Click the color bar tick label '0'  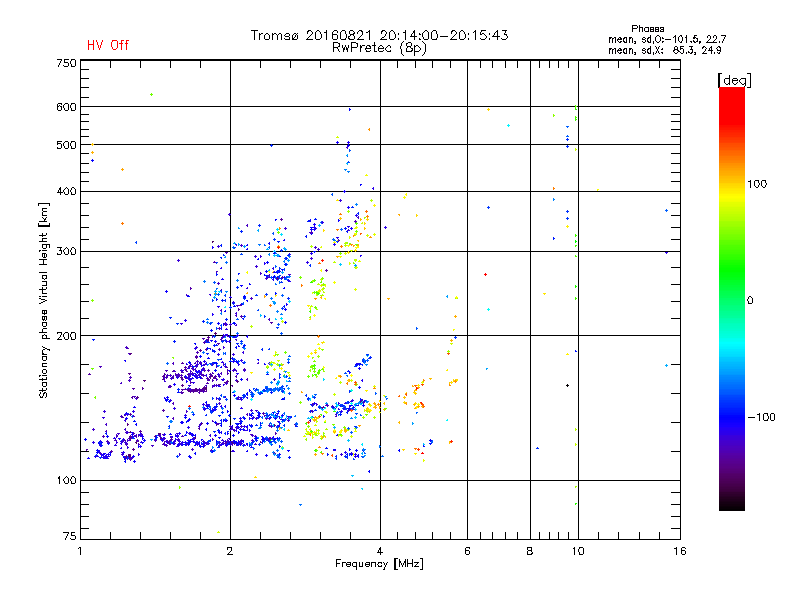[x=750, y=301]
